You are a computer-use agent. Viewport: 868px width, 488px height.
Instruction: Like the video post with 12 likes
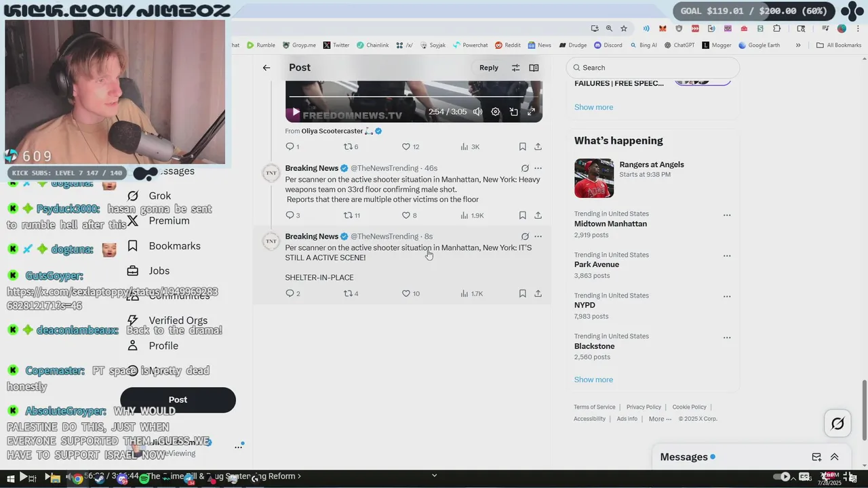point(406,146)
